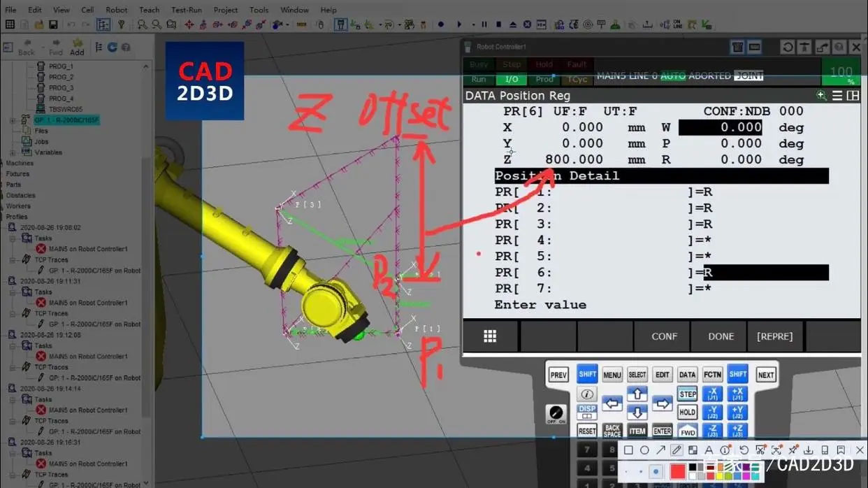Toggle the STEP key on pendant keypad
The width and height of the screenshot is (868, 488).
[x=688, y=394]
